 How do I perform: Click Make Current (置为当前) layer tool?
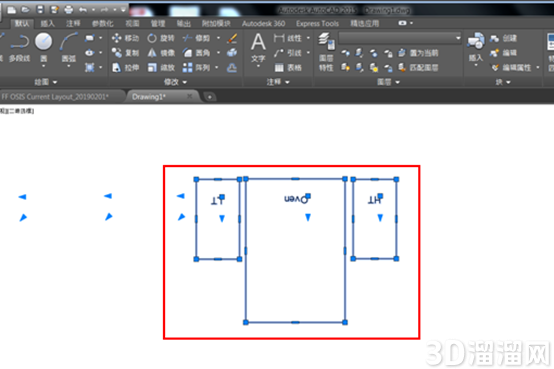tap(418, 53)
